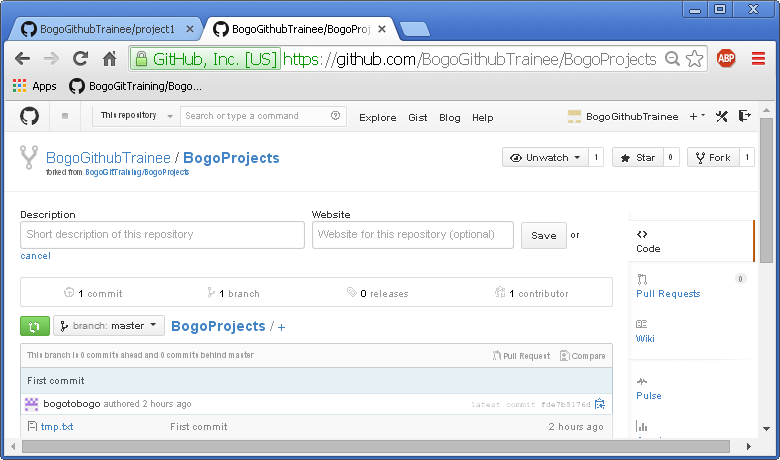Viewport: 780px width, 460px height.
Task: Click the Description input field
Action: [x=162, y=235]
